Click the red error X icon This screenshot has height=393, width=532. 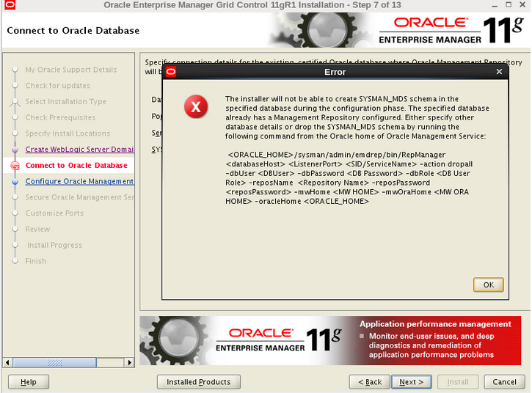click(x=196, y=107)
